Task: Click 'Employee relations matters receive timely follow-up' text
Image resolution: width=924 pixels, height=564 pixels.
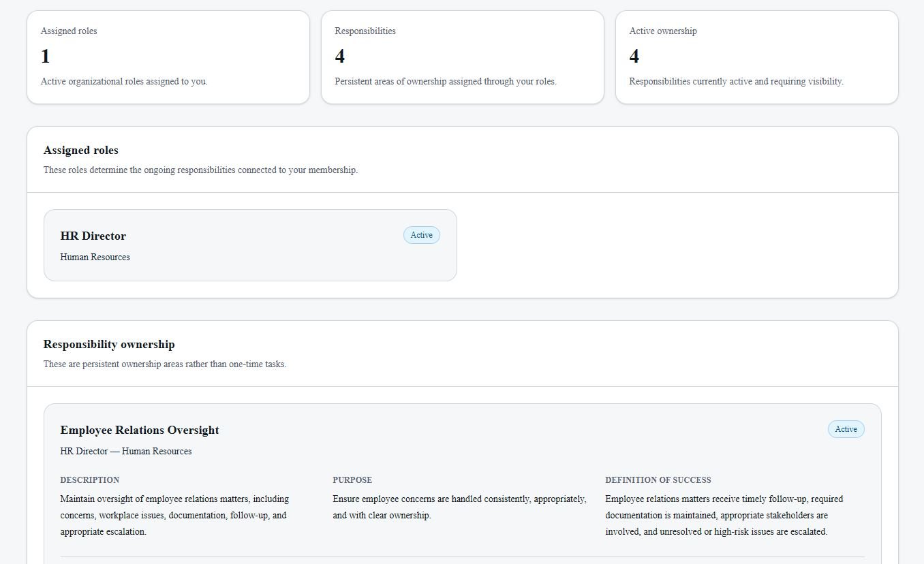Action: tap(724, 515)
